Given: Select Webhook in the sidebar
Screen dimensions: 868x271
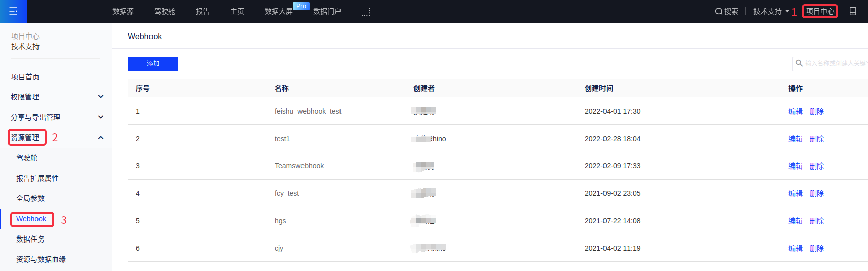Looking at the screenshot, I should pos(31,219).
